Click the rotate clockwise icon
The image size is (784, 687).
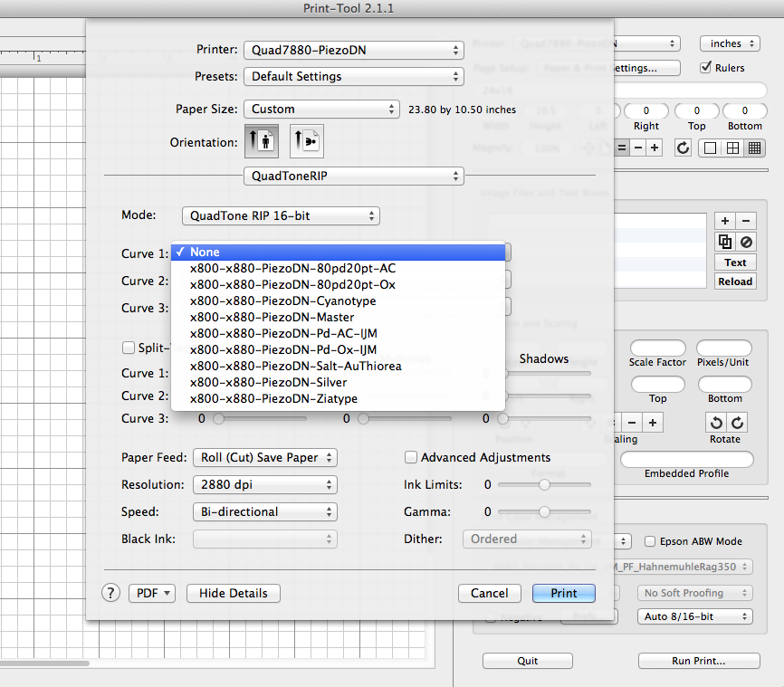pyautogui.click(x=738, y=423)
